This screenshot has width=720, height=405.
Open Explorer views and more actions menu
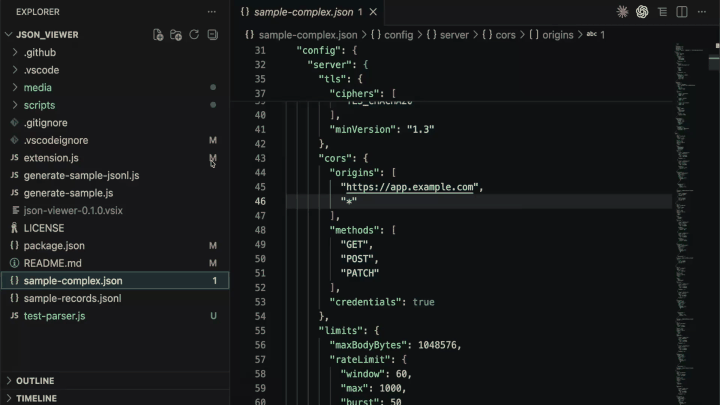tap(212, 12)
